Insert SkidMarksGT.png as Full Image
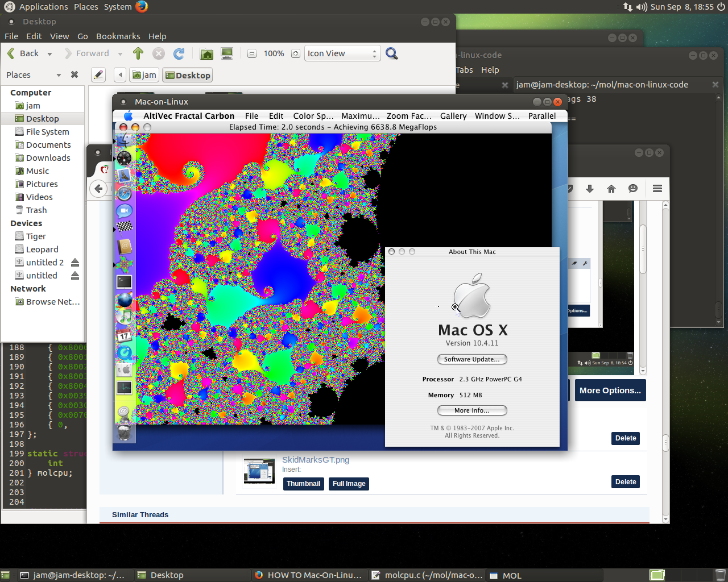This screenshot has width=728, height=582. (x=349, y=484)
